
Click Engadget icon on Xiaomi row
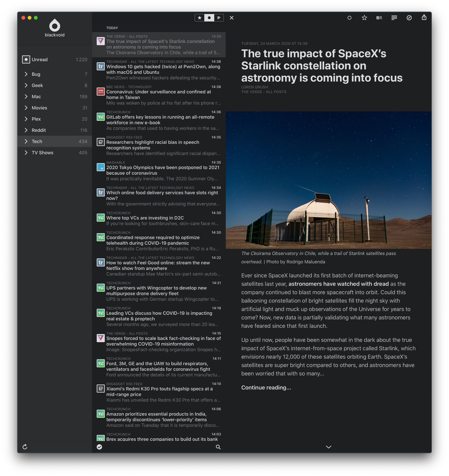point(101,388)
